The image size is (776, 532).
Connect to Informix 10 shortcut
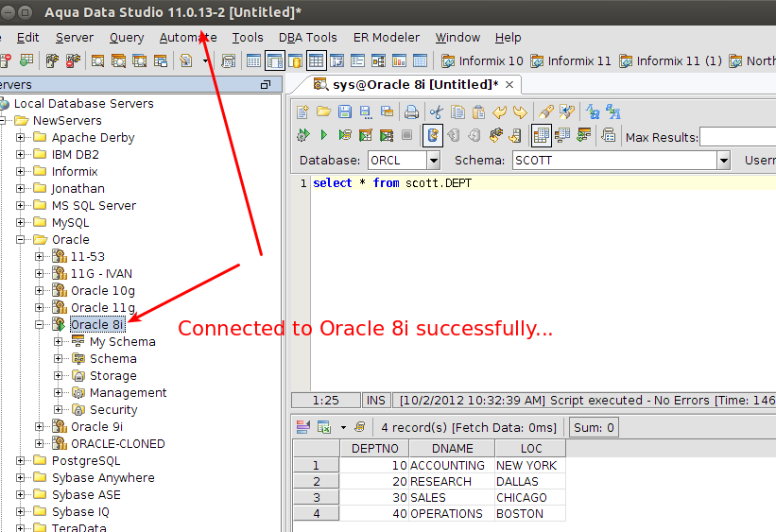coord(481,61)
